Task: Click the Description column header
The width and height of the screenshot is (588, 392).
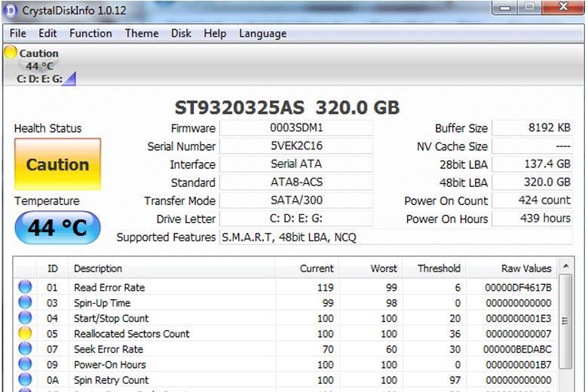Action: (172, 268)
